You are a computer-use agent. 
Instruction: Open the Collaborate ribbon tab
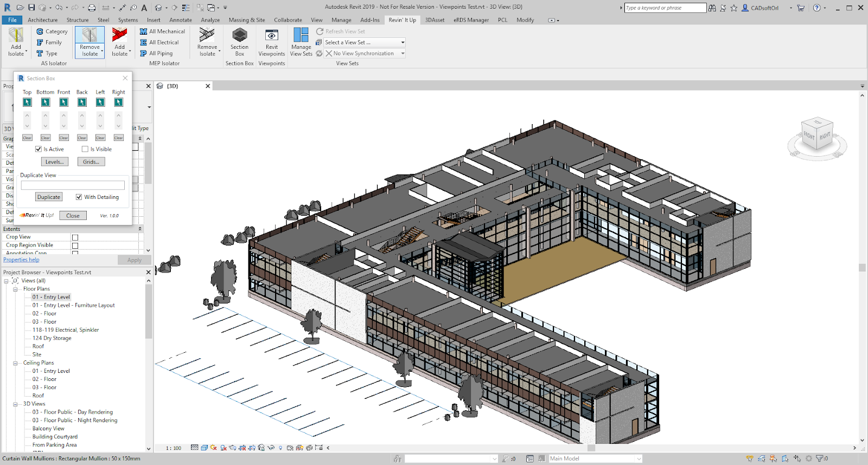pos(288,20)
